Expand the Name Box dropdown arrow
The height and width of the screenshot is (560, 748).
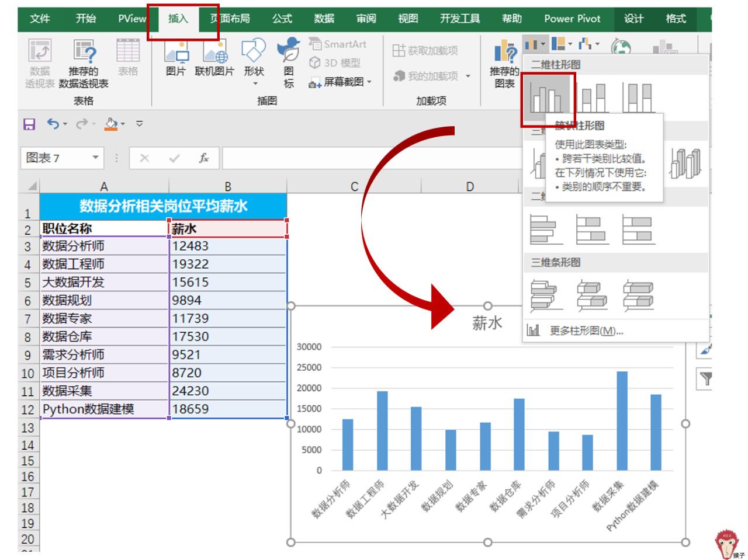[95, 158]
